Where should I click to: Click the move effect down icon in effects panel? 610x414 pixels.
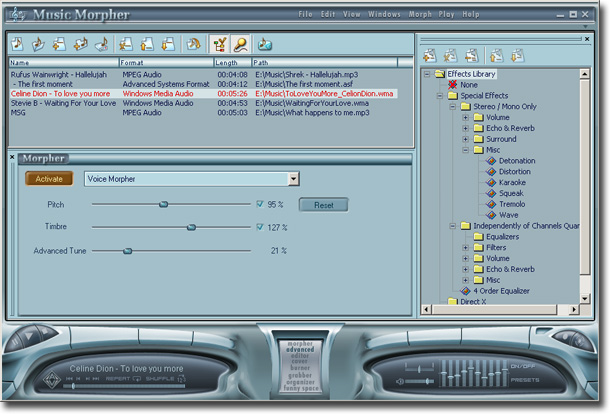click(x=517, y=56)
